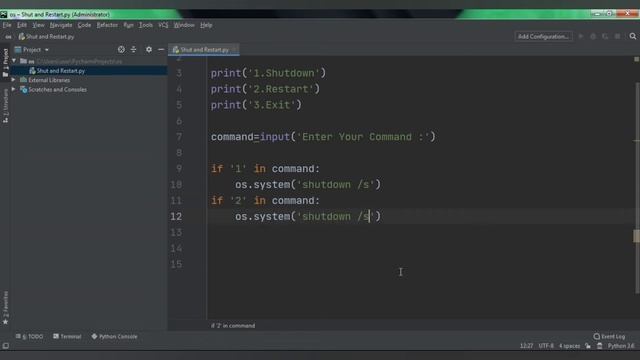Collapse the os project root folder
640x360 pixels.
[x=14, y=61]
